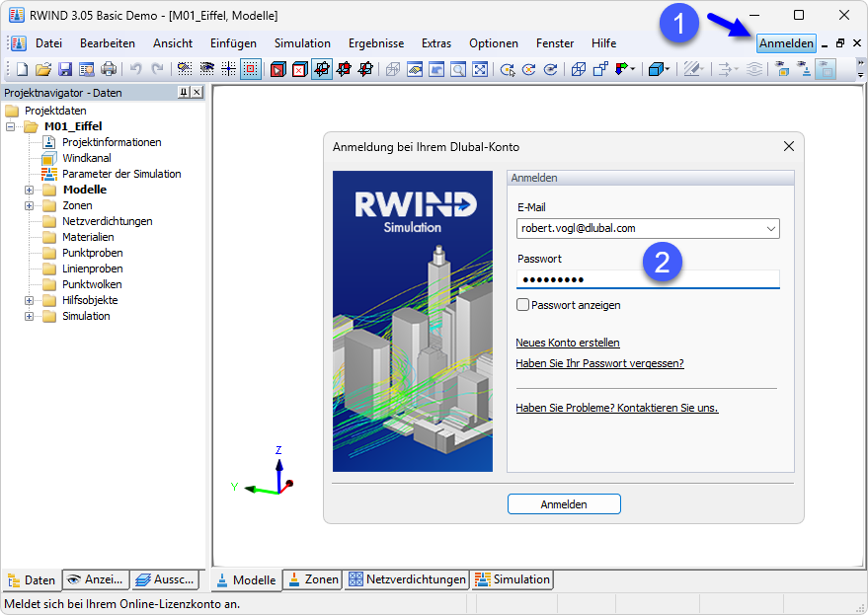Open the E-Mail dropdown arrow
Screen dimensions: 868x615
click(770, 229)
